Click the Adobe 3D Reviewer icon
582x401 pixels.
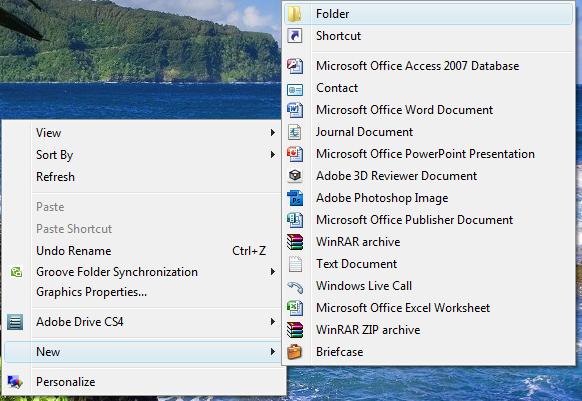[295, 176]
